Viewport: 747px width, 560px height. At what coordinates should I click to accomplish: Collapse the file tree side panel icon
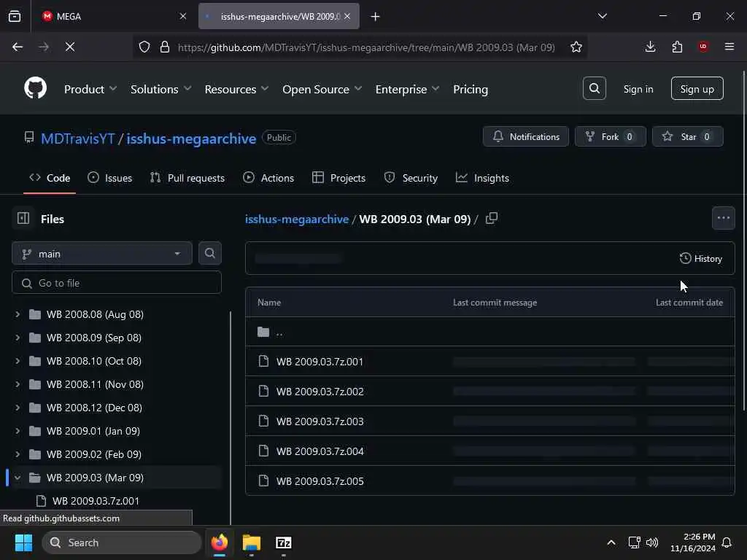[23, 219]
